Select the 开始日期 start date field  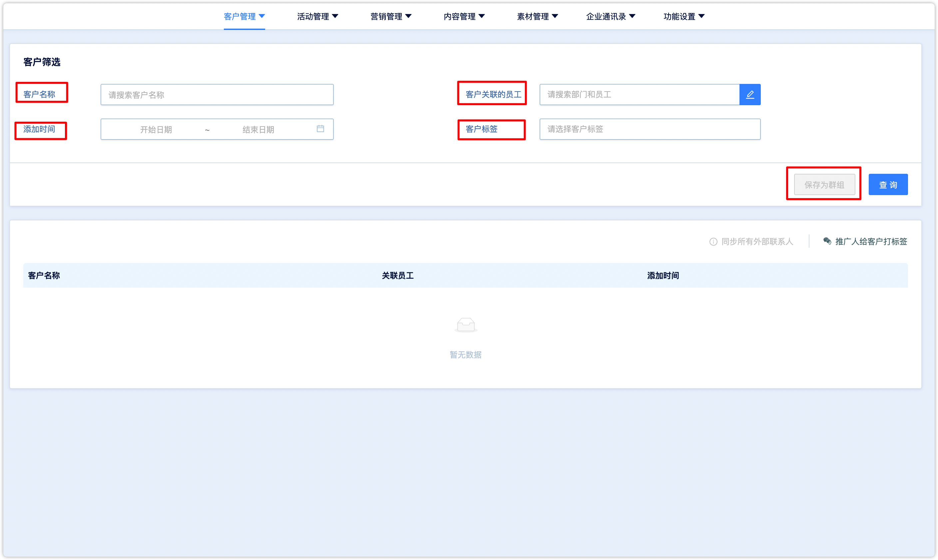pyautogui.click(x=156, y=130)
